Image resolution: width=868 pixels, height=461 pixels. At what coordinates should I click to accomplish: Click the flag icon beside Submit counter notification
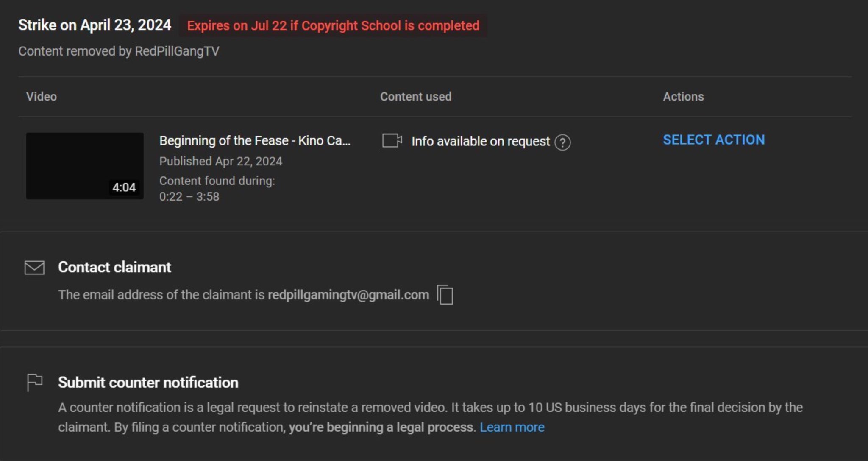pos(34,383)
